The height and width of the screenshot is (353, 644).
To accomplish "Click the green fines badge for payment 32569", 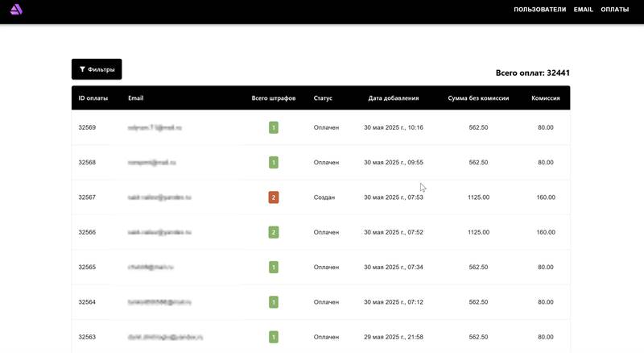I will tap(274, 127).
